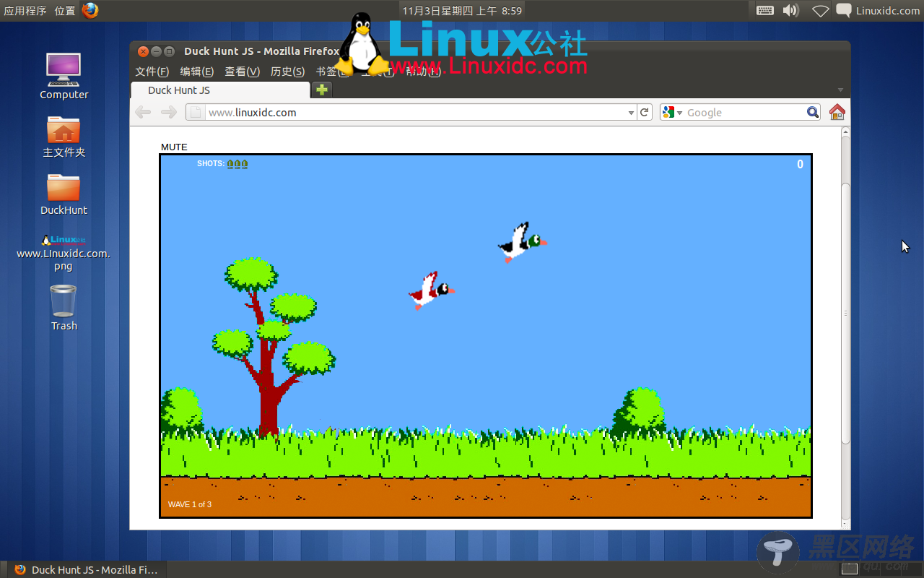Click the MUTE link above the game
Viewport: 924px width, 578px height.
point(174,147)
